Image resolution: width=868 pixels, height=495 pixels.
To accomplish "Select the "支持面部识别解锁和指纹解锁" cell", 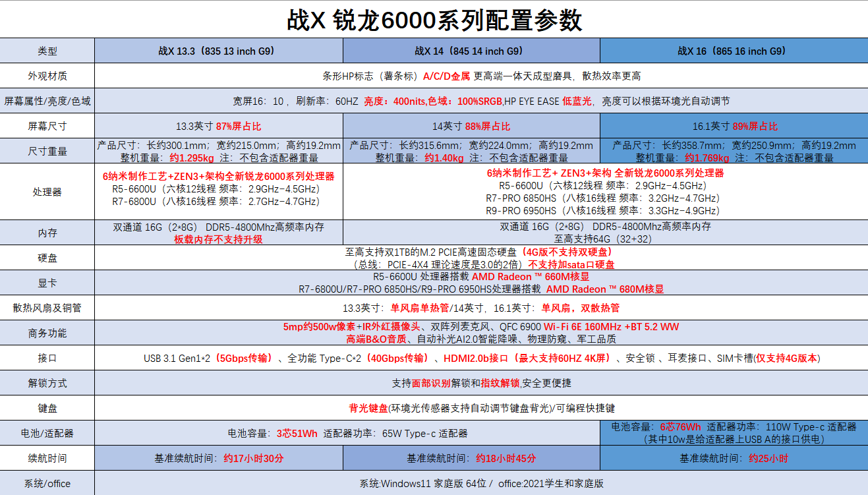I will click(481, 383).
